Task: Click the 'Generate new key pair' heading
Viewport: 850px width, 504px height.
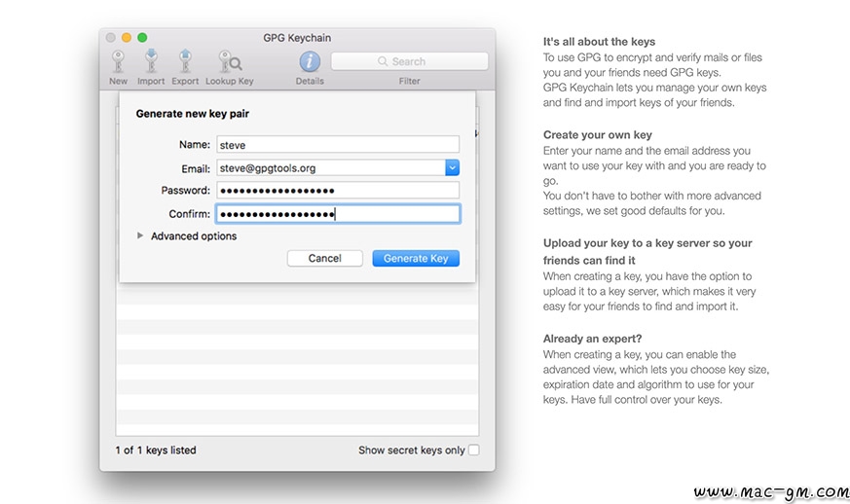Action: 193,114
